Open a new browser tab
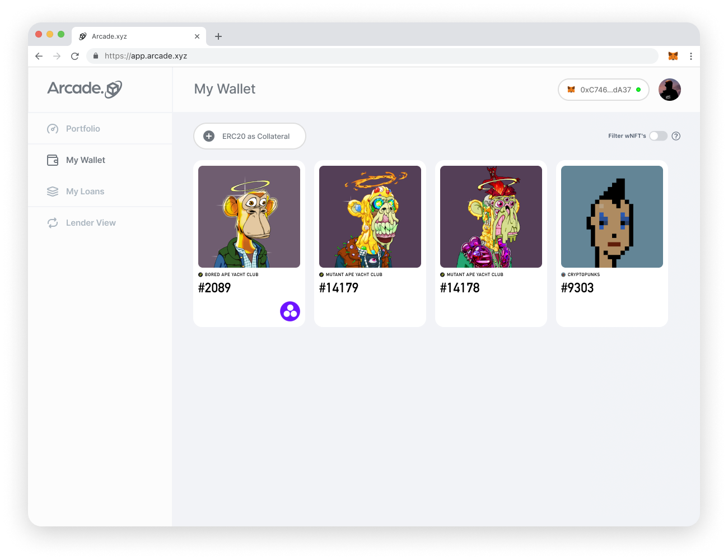 coord(218,36)
